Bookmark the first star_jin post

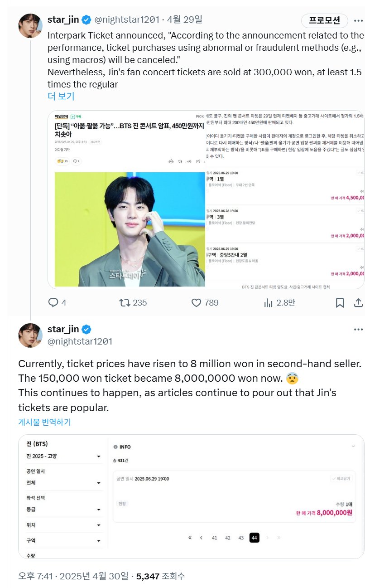(x=340, y=303)
